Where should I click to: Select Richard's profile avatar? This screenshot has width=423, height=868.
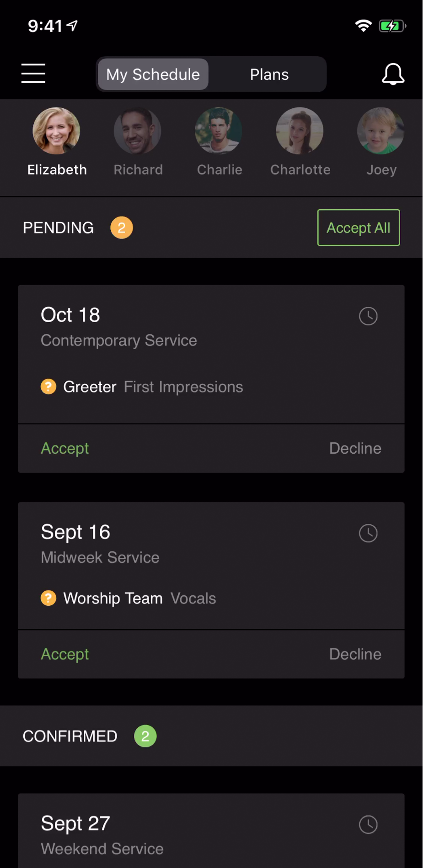tap(138, 132)
